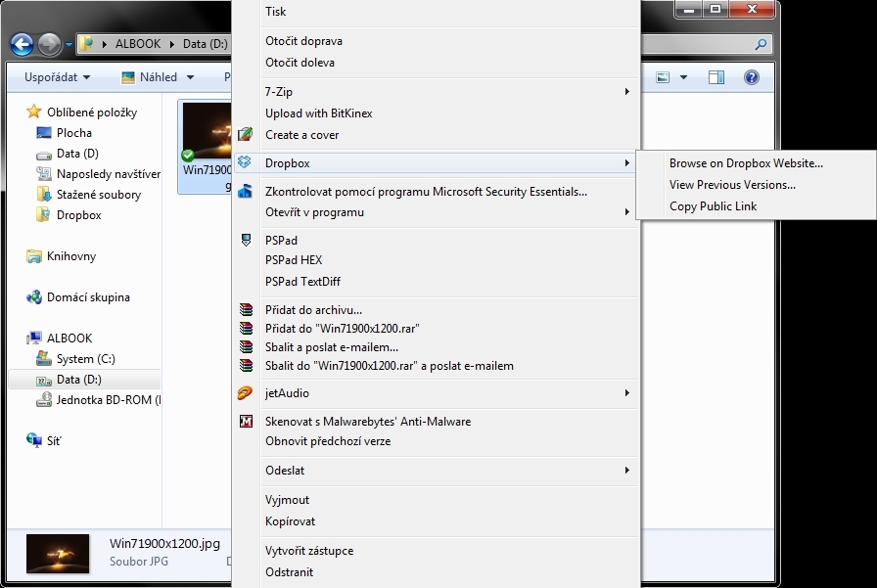
Task: Choose Create a cover
Action: coord(436,135)
